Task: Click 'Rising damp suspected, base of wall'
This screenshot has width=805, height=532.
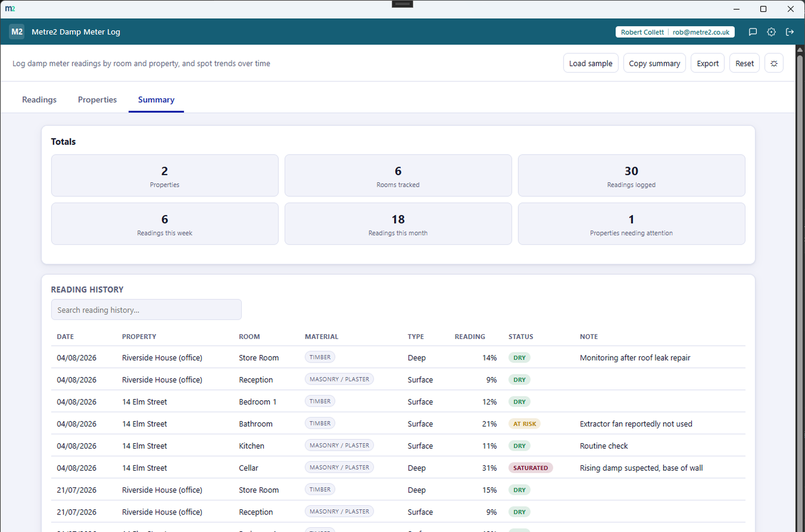Action: (x=641, y=468)
